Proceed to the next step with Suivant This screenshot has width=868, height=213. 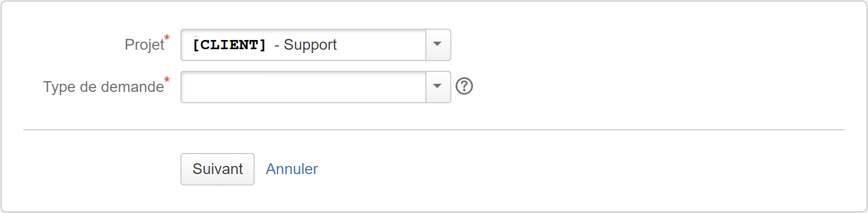click(x=217, y=169)
